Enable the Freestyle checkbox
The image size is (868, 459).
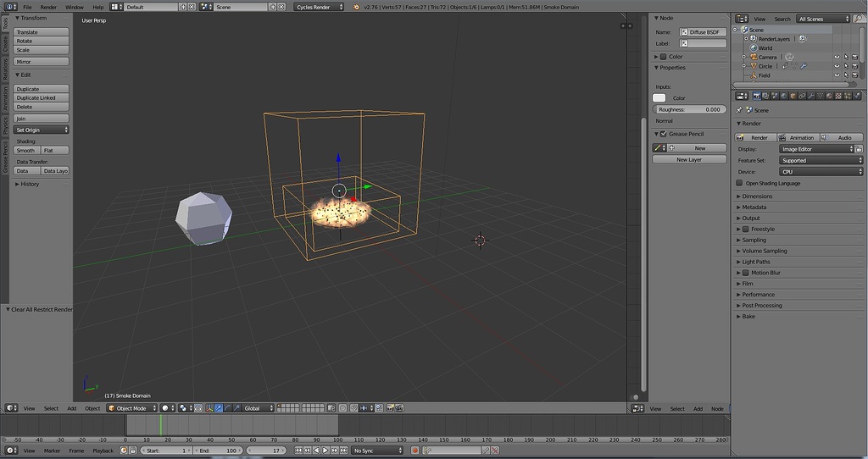746,229
